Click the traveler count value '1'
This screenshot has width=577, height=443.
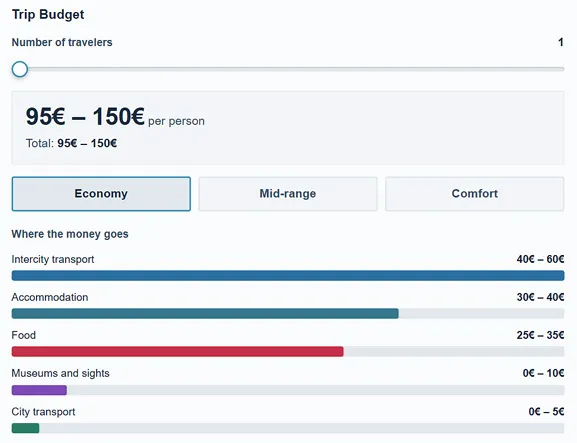pyautogui.click(x=561, y=42)
